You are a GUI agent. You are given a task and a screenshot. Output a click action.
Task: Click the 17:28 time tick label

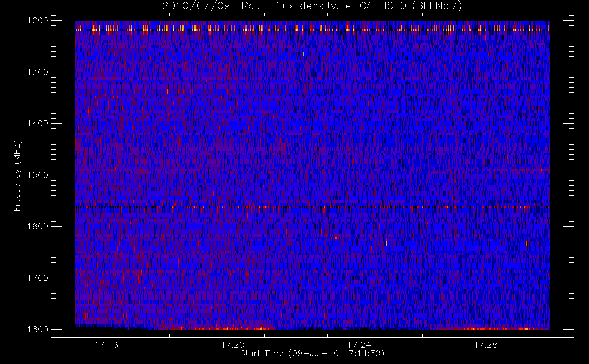(486, 345)
